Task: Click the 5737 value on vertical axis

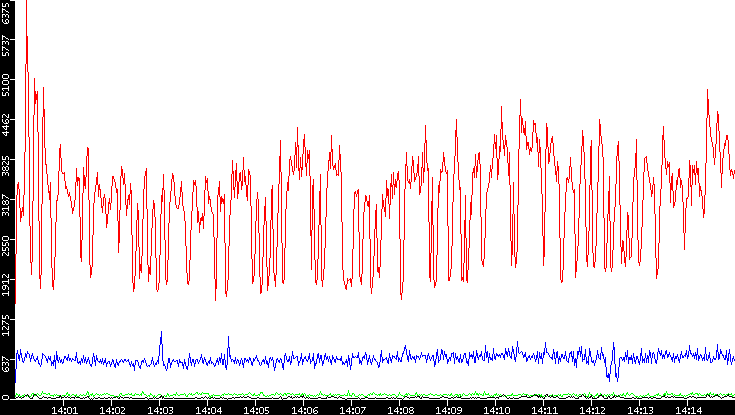Action: point(5,45)
